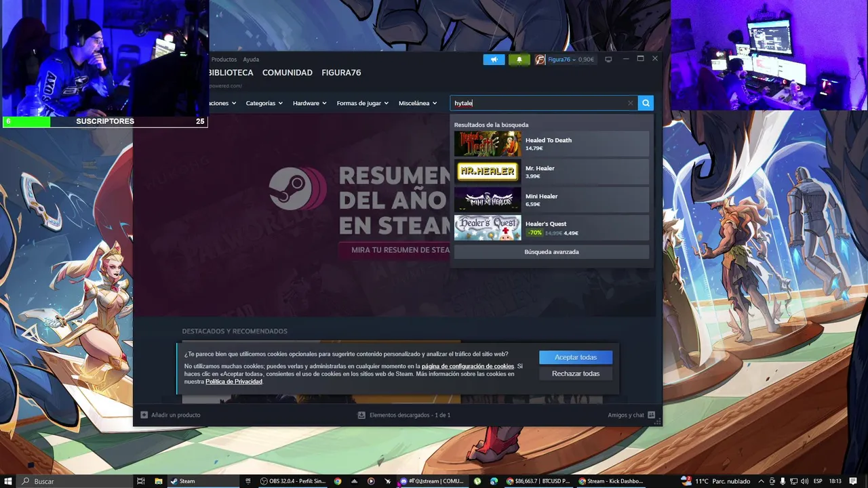This screenshot has width=868, height=488.
Task: Open the @stream Discord taskbar window
Action: (433, 481)
